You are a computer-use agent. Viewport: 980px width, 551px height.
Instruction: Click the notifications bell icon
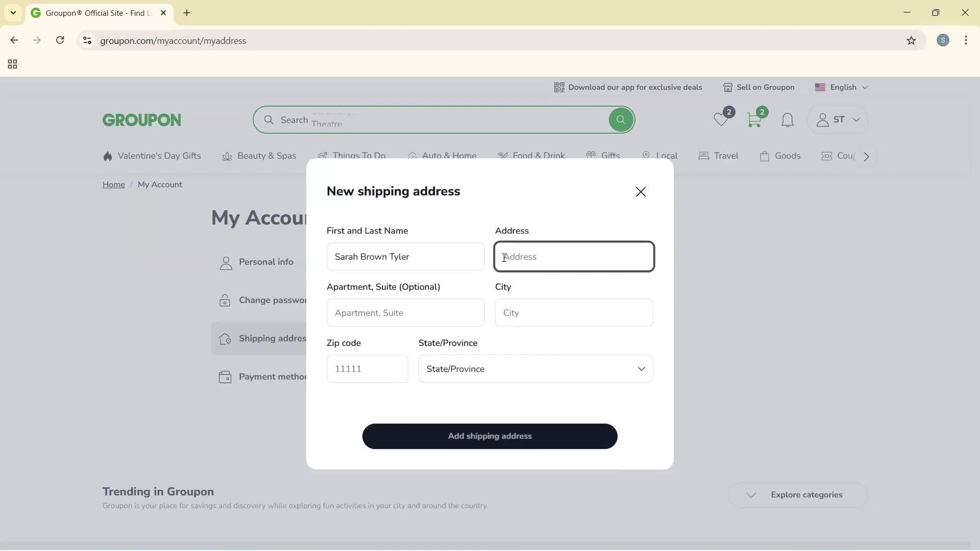click(787, 120)
